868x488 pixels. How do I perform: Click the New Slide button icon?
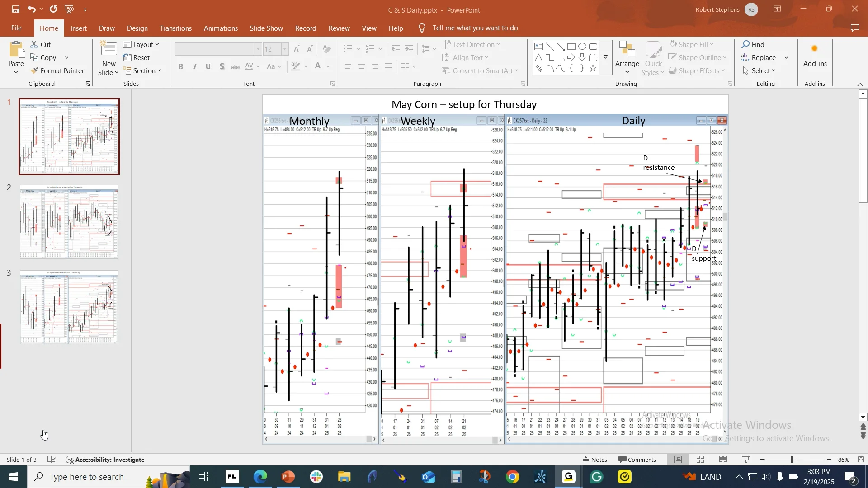108,50
